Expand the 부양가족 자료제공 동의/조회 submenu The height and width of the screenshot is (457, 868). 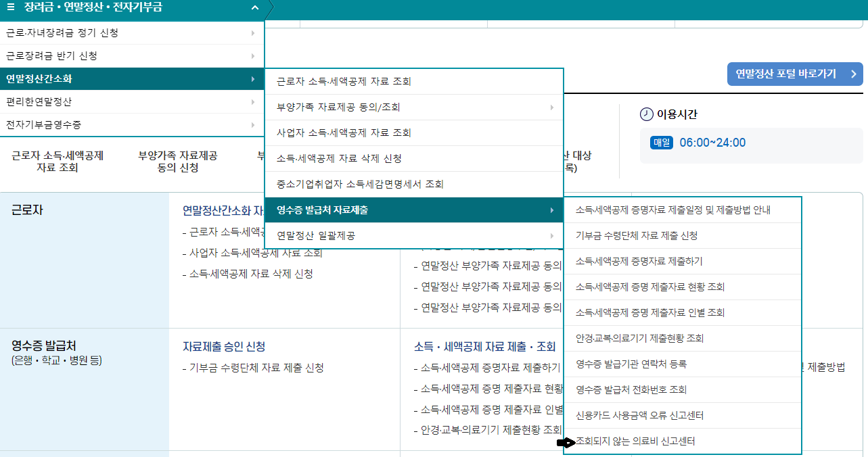[x=414, y=106]
